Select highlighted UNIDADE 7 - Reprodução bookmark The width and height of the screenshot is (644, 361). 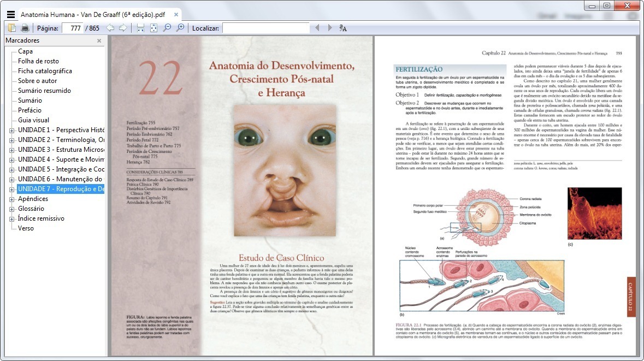pyautogui.click(x=61, y=189)
